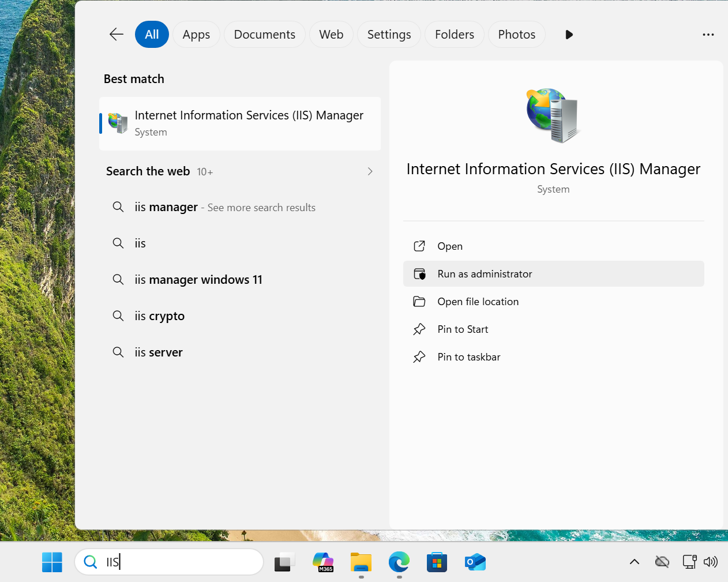Image resolution: width=728 pixels, height=582 pixels.
Task: Open File Explorer from the taskbar
Action: pyautogui.click(x=361, y=562)
